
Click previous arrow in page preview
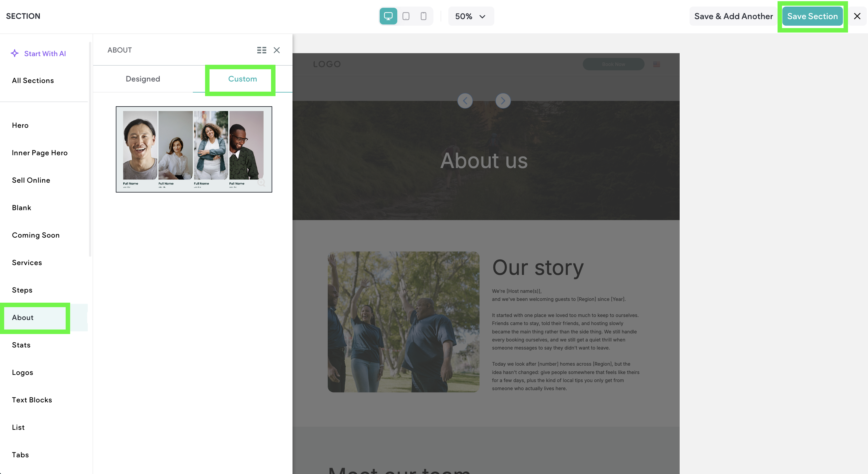[x=465, y=101]
